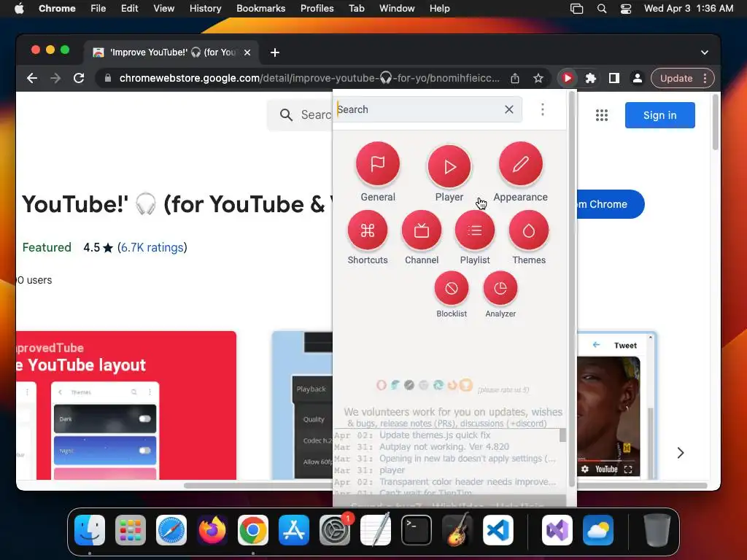747x560 pixels.
Task: Open Visual Studio Code from the Dock
Action: (x=498, y=530)
